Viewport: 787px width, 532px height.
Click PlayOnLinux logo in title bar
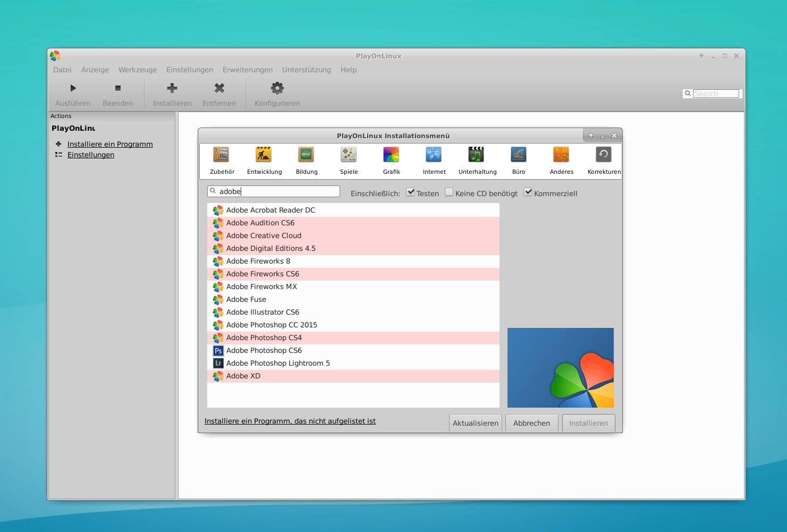tap(55, 56)
